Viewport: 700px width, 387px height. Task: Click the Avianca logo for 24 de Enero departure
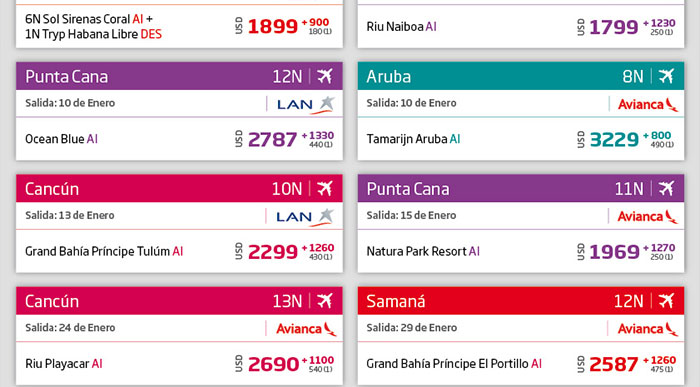click(x=306, y=329)
